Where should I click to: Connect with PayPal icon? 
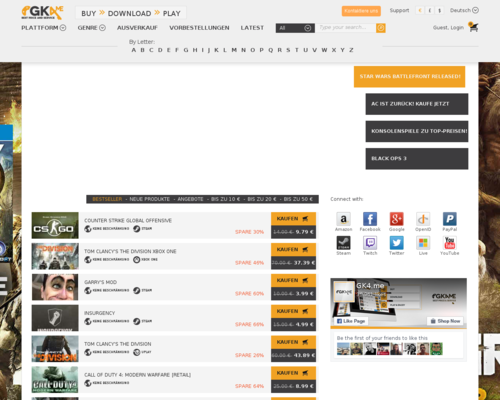(x=450, y=219)
